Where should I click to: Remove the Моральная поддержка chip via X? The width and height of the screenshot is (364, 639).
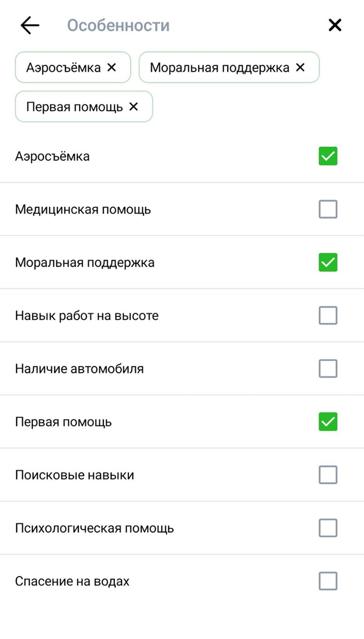pos(300,67)
